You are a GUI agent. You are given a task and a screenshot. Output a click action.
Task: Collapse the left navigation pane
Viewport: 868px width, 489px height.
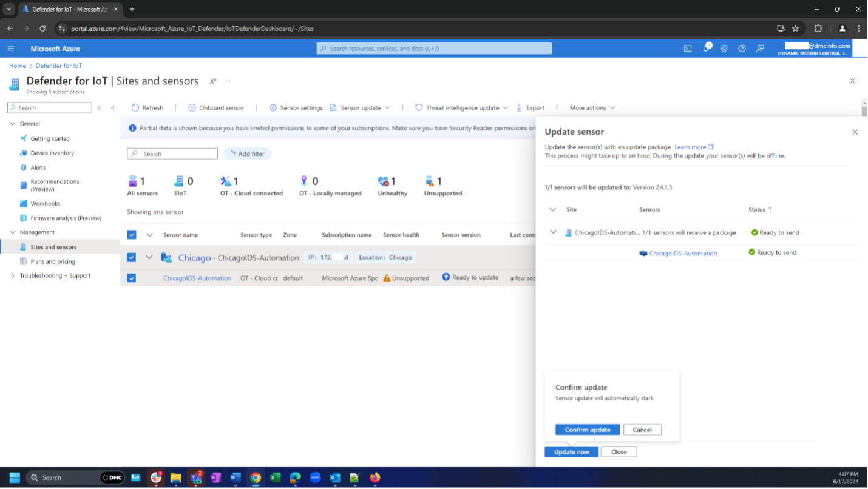click(112, 107)
